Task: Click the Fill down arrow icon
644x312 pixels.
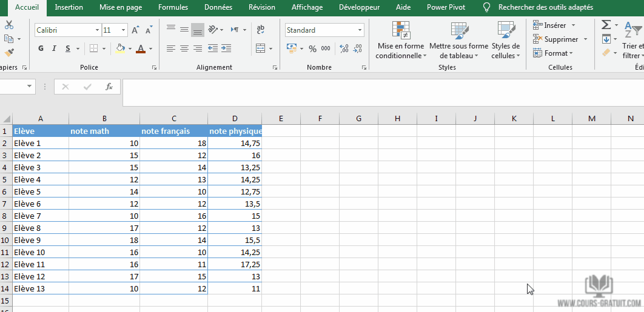Action: click(606, 39)
